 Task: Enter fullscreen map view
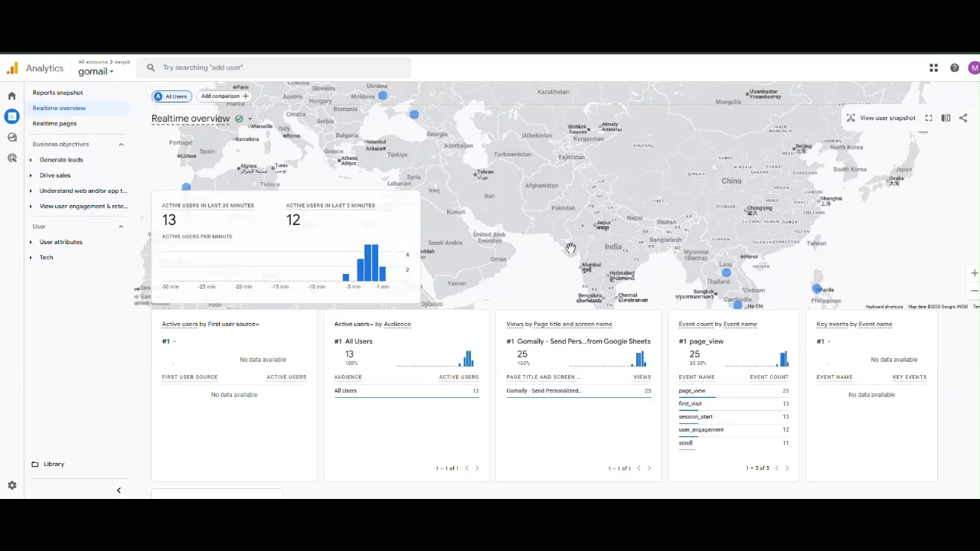[929, 118]
